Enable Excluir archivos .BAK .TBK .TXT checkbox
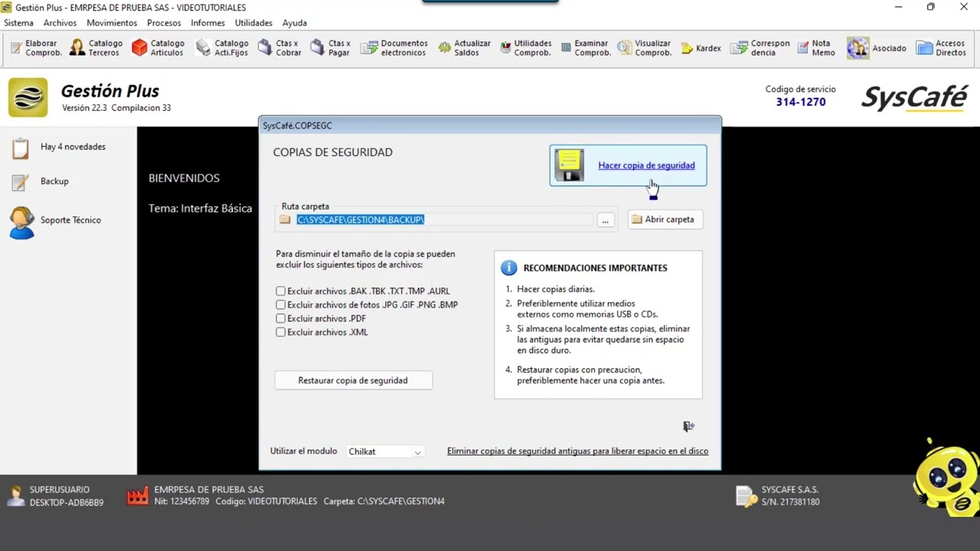The width and height of the screenshot is (980, 551). click(280, 291)
